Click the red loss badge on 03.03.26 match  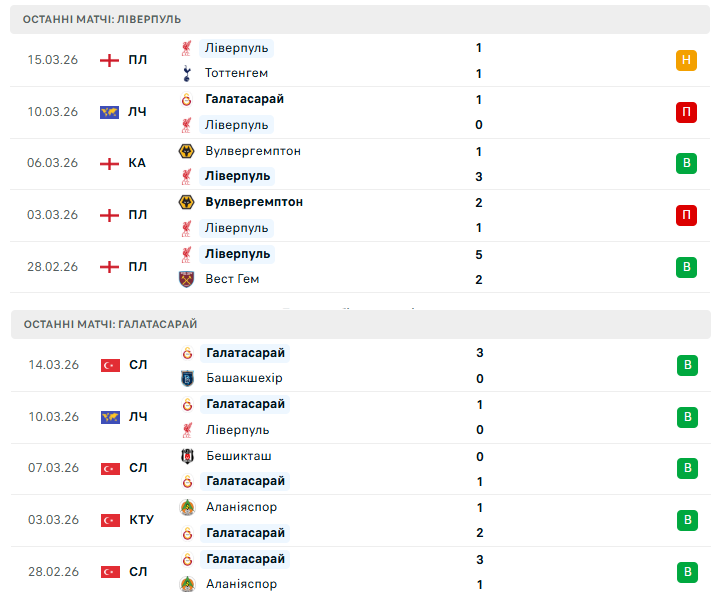coord(686,215)
